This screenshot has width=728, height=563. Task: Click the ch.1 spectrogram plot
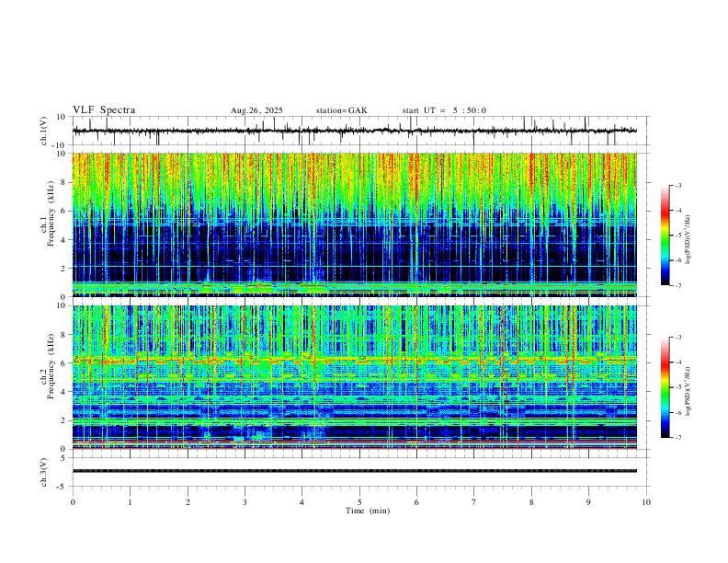click(355, 224)
